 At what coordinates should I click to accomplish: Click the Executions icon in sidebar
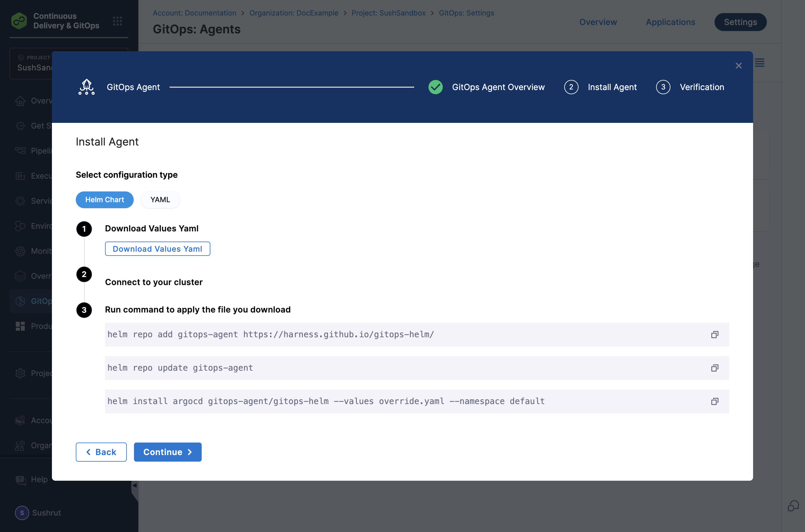point(20,176)
